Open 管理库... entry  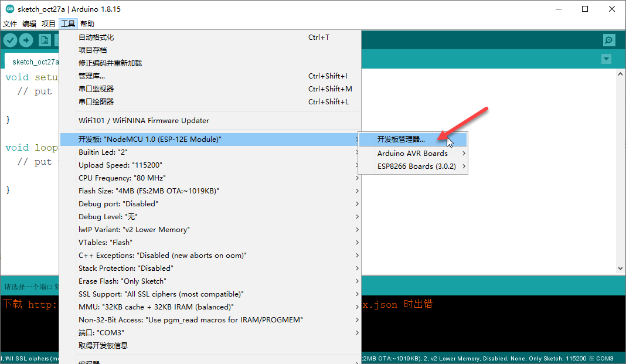tap(210, 76)
